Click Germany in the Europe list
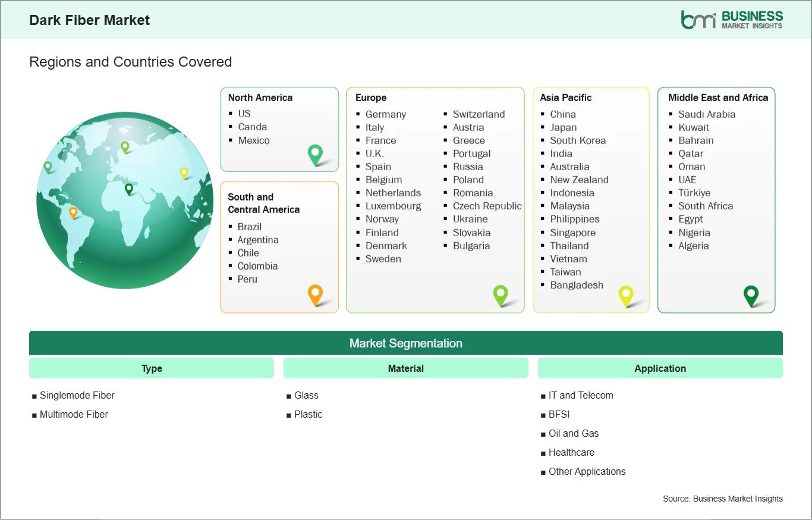This screenshot has width=812, height=520. [385, 114]
